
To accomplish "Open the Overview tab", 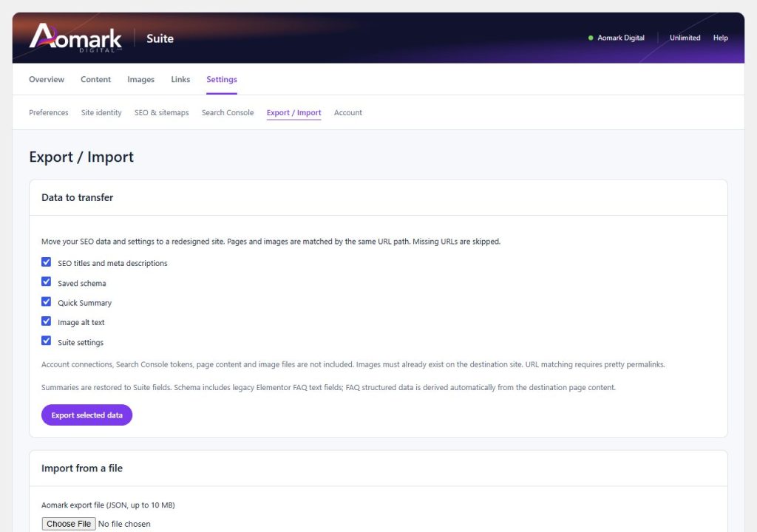I will [47, 79].
